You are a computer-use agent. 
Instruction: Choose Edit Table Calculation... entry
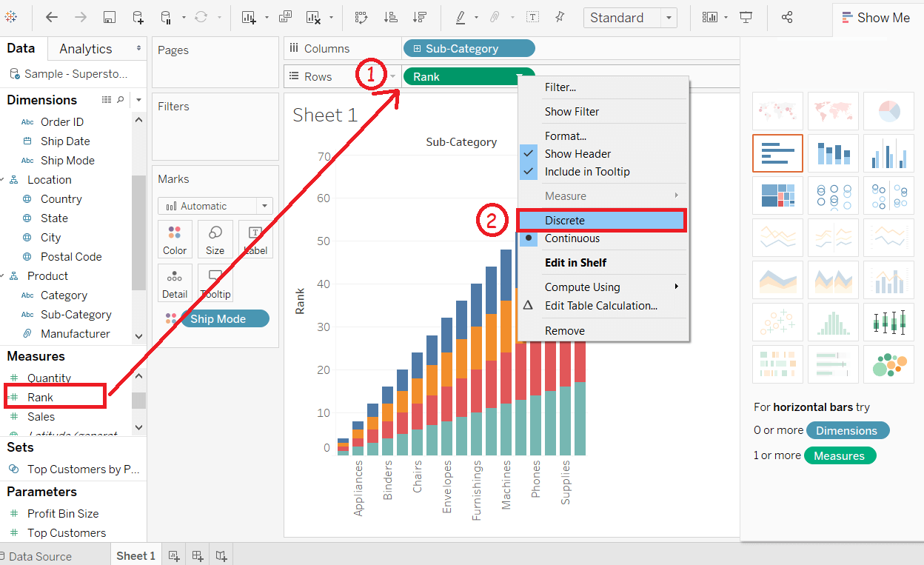click(x=603, y=306)
